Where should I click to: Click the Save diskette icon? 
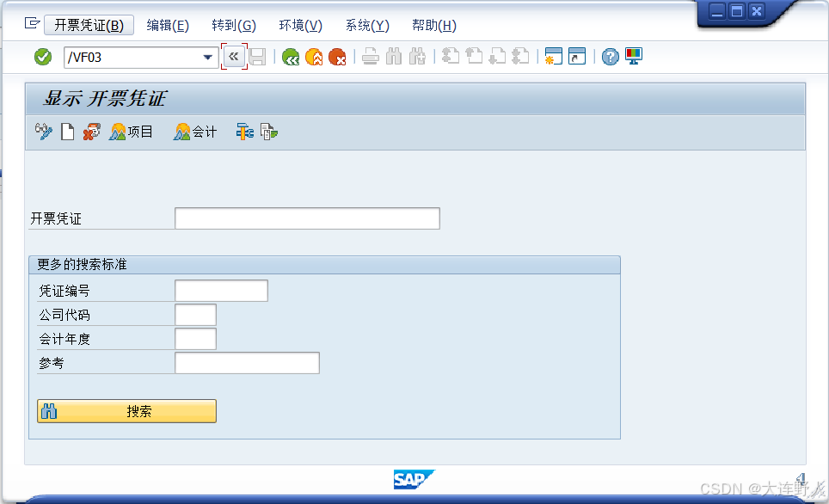point(257,57)
